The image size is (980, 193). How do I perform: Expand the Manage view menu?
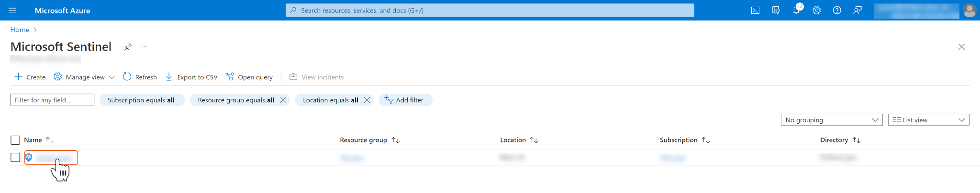(85, 77)
